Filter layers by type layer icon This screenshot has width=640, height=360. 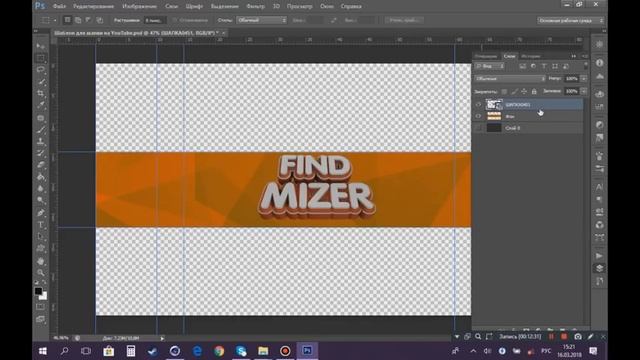point(544,66)
